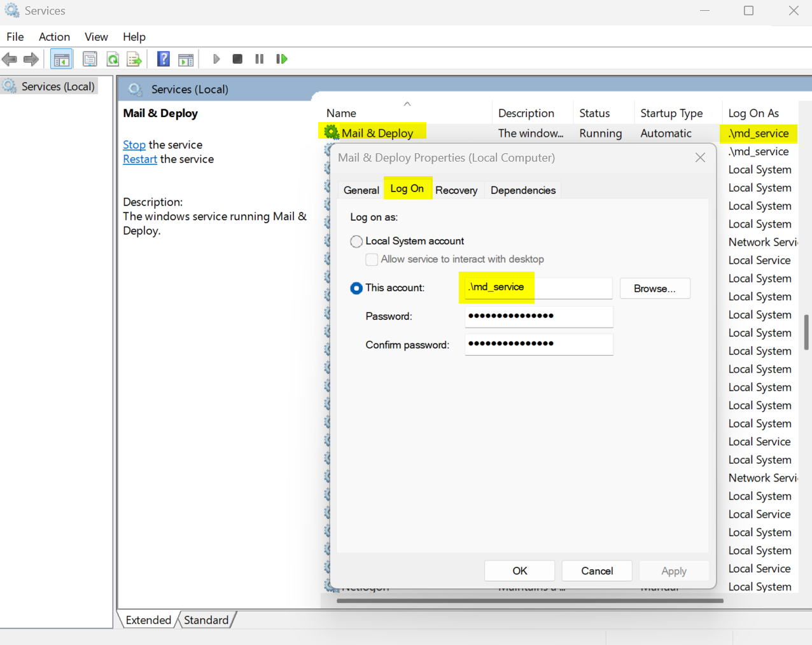Click the Cancel button
Viewport: 812px width, 645px height.
[597, 571]
